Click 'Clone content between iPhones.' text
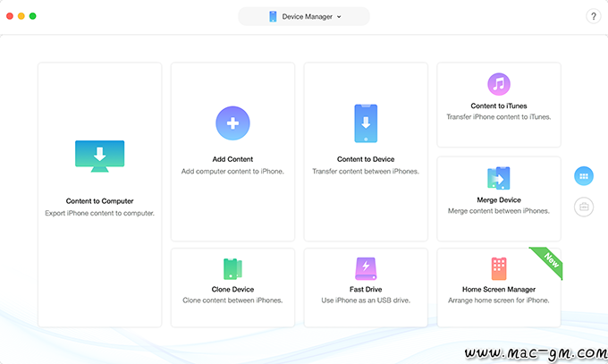This screenshot has width=608, height=364. point(232,300)
